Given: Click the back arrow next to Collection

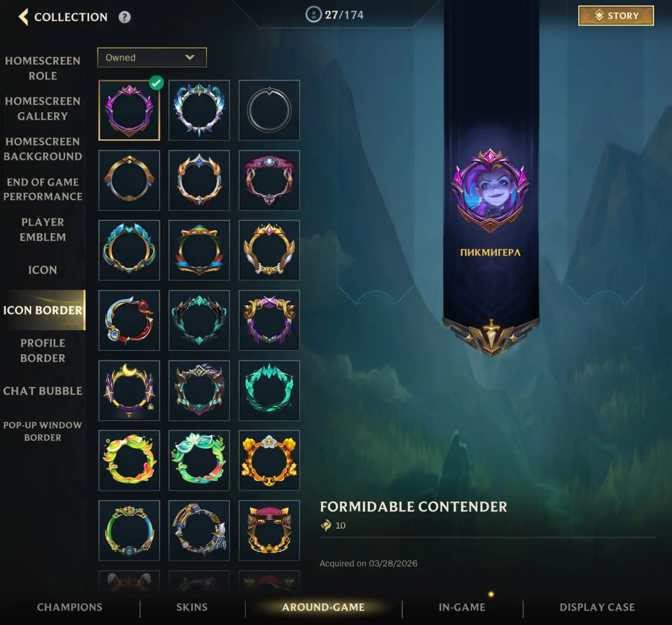Looking at the screenshot, I should point(24,17).
